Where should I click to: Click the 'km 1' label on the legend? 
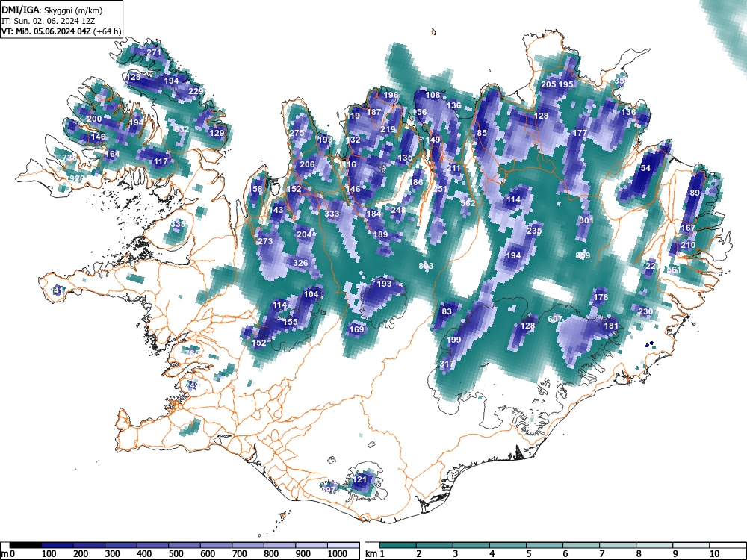tap(375, 554)
